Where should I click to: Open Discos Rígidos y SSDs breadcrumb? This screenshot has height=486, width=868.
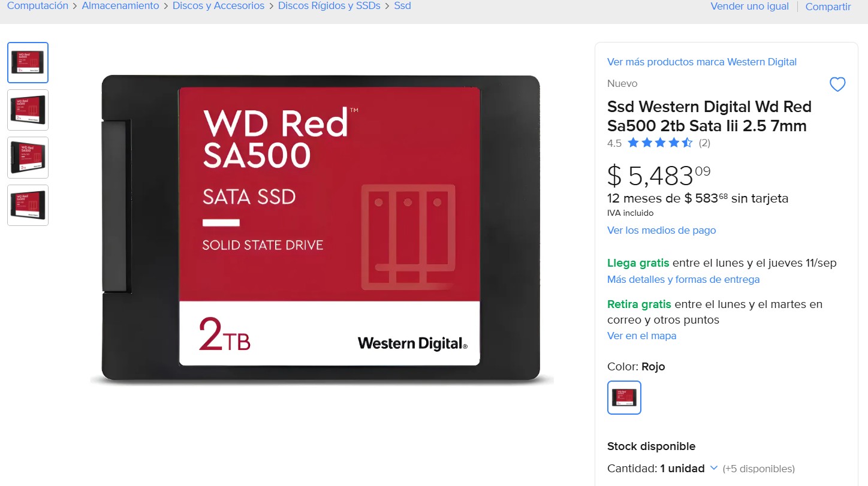tap(329, 6)
